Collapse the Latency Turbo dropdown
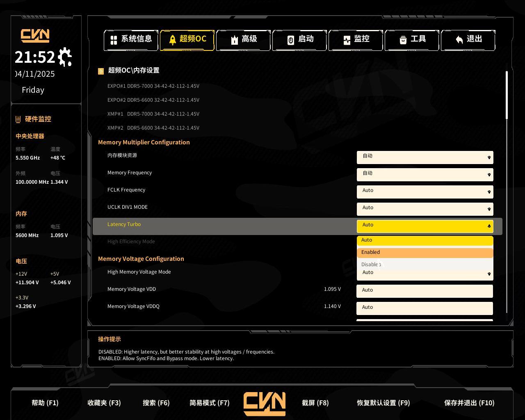The width and height of the screenshot is (525, 420). 425,226
